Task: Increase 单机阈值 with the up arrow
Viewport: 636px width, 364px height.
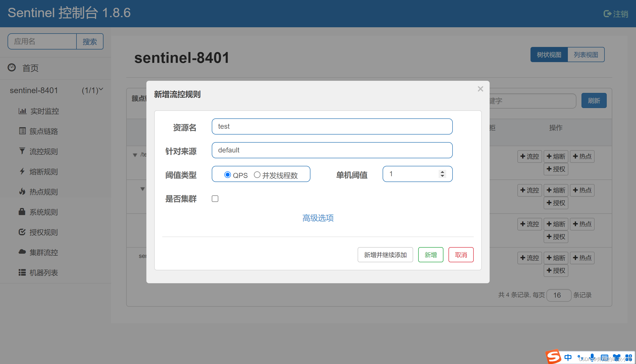Action: click(442, 172)
